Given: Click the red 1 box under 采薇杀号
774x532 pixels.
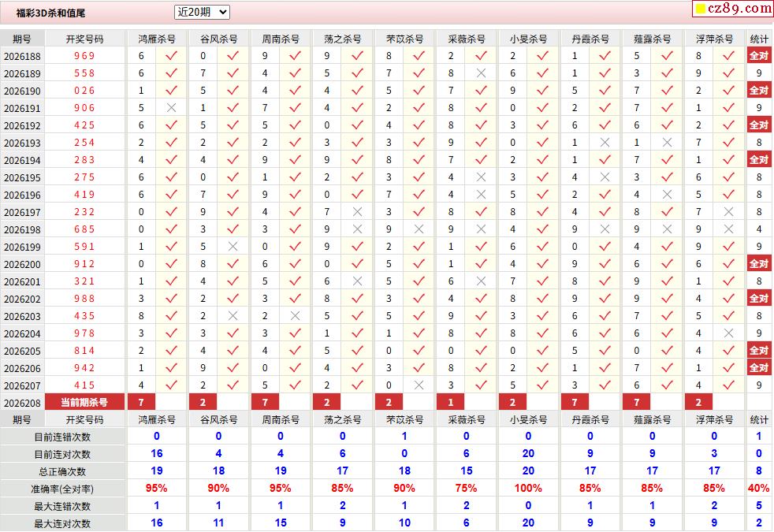Looking at the screenshot, I should [x=451, y=402].
